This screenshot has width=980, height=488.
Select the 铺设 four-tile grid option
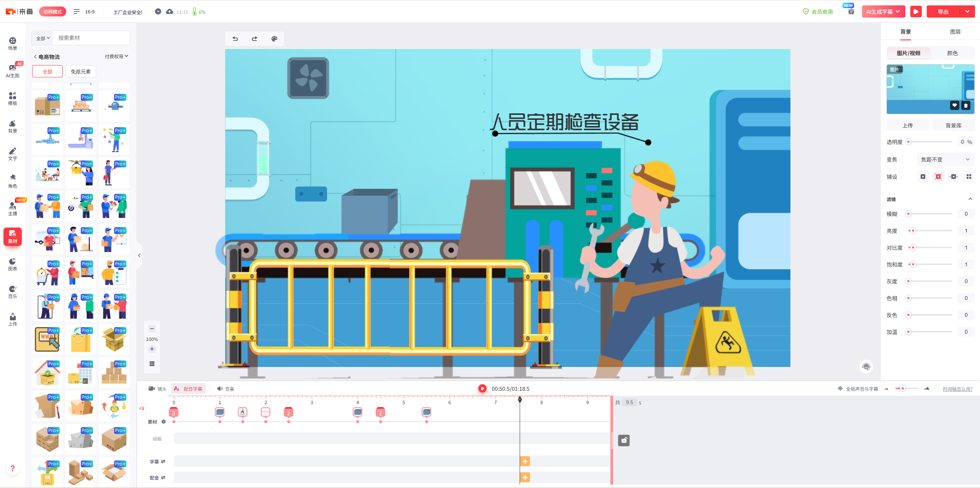coord(969,177)
